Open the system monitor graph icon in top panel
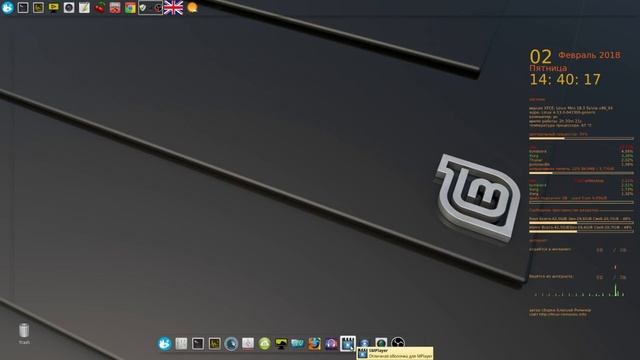Image resolution: width=640 pixels, height=360 pixels. pyautogui.click(x=38, y=7)
